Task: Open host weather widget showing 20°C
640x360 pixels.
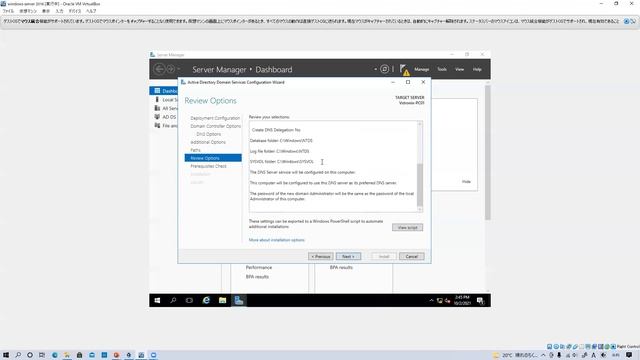Action: click(516, 355)
